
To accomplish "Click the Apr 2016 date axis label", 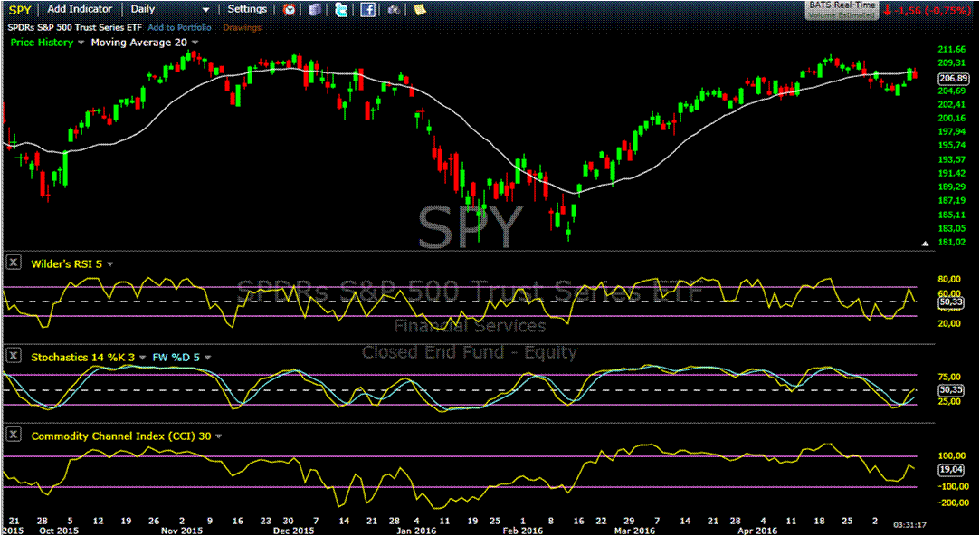I will (x=758, y=531).
